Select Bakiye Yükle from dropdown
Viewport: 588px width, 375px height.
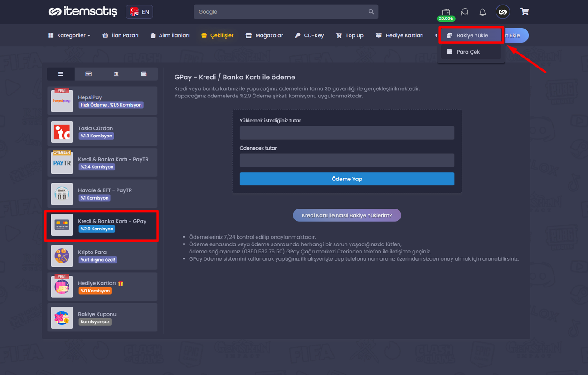coord(471,35)
